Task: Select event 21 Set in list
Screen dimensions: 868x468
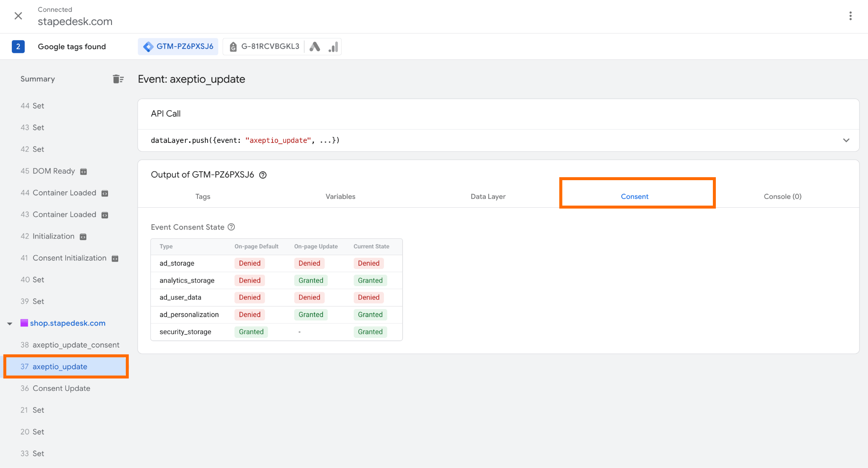Action: pyautogui.click(x=32, y=410)
